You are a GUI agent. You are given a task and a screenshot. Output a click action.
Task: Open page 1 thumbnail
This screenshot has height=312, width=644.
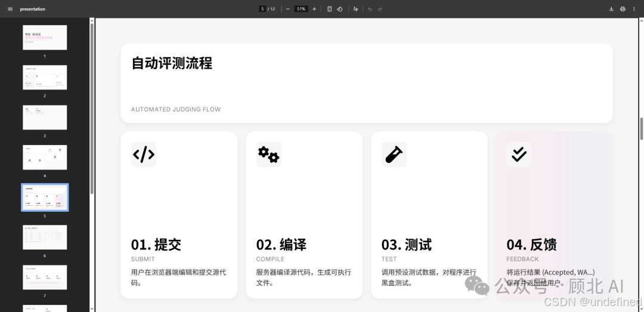[45, 38]
